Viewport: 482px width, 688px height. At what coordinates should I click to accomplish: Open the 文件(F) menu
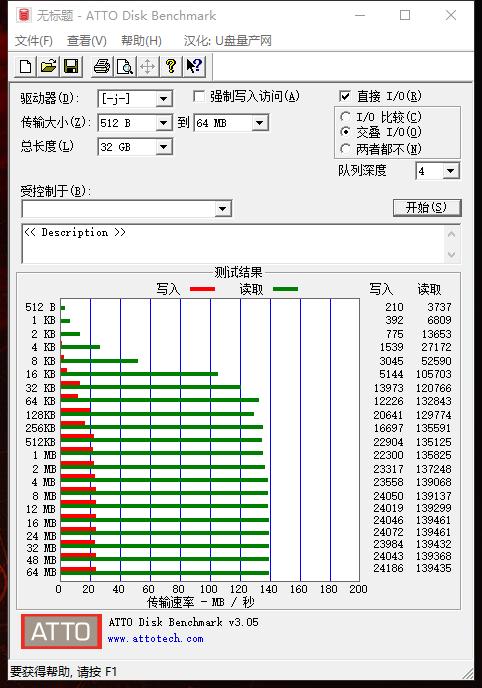[34, 41]
